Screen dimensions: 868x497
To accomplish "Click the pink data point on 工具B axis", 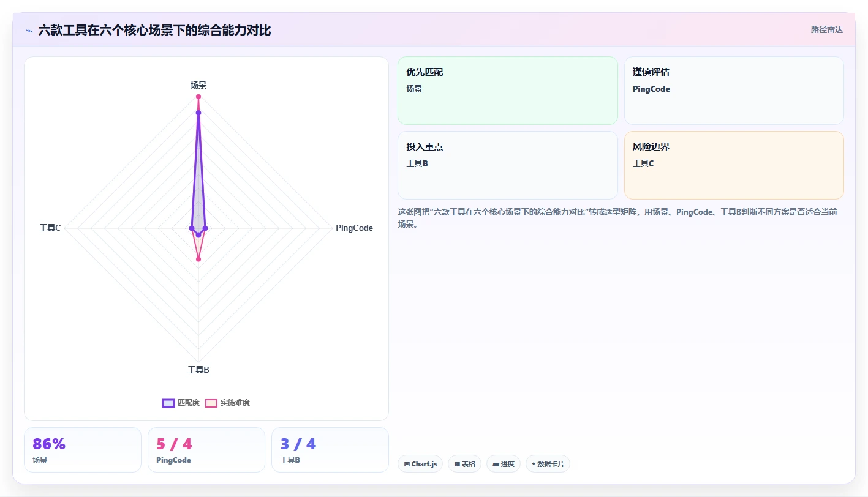I will (198, 260).
